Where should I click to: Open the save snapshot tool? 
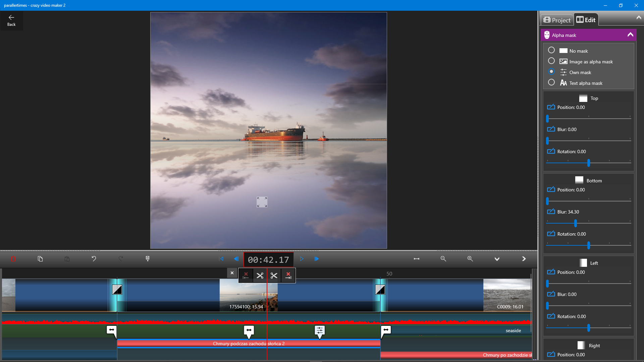coord(147,259)
